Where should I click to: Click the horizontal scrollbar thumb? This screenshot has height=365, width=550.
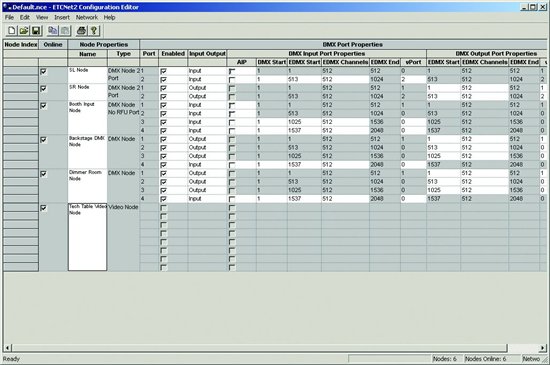(x=260, y=348)
